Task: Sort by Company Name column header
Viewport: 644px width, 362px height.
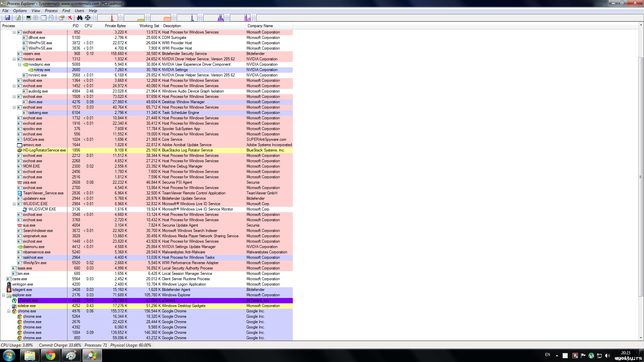Action: point(260,26)
